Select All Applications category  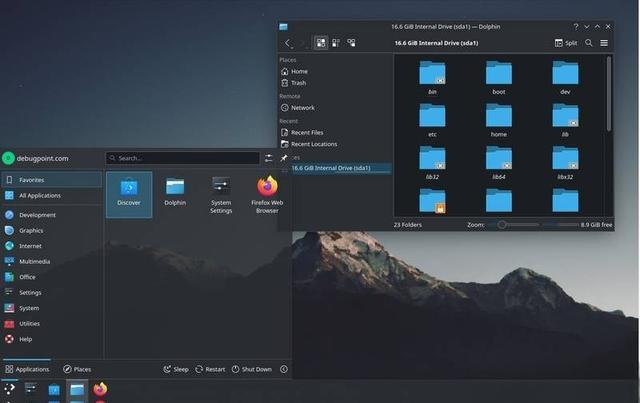[51, 196]
